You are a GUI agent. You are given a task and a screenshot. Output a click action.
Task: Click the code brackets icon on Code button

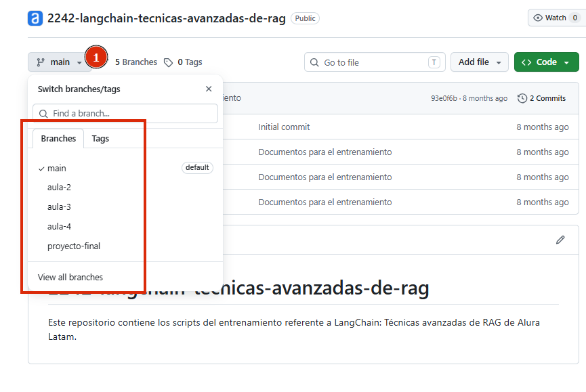[x=526, y=62]
